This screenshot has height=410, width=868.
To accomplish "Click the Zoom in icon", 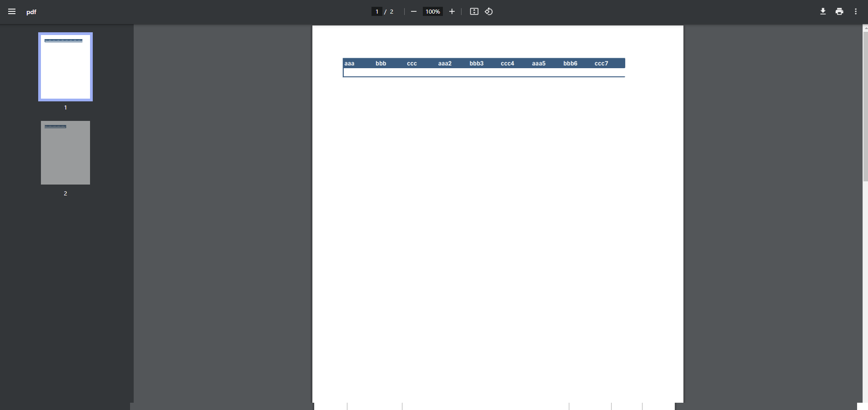I will click(x=452, y=11).
